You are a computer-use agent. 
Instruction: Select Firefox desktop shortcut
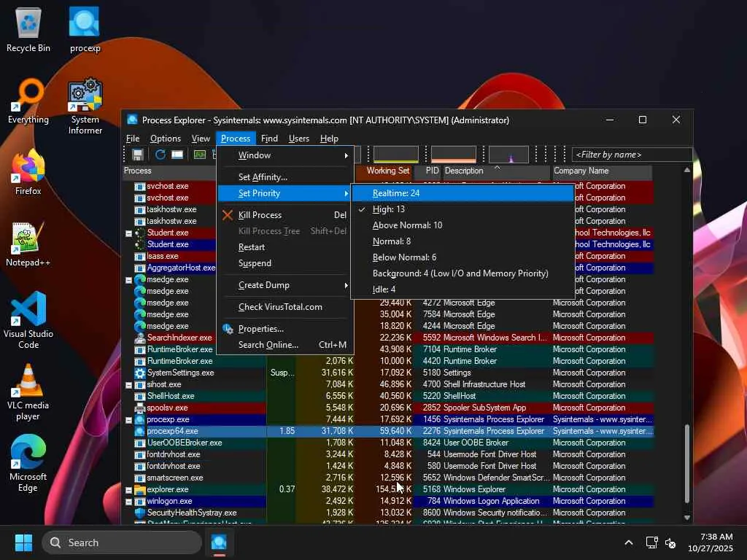pos(28,172)
